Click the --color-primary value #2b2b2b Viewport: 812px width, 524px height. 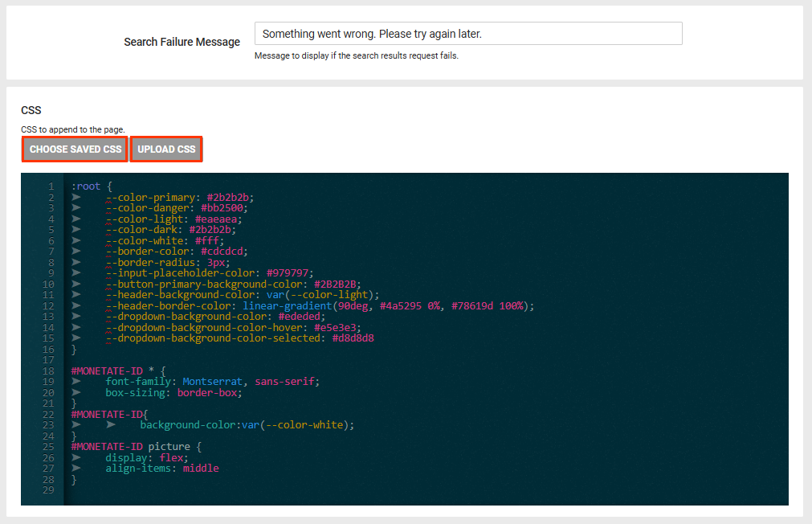point(228,198)
